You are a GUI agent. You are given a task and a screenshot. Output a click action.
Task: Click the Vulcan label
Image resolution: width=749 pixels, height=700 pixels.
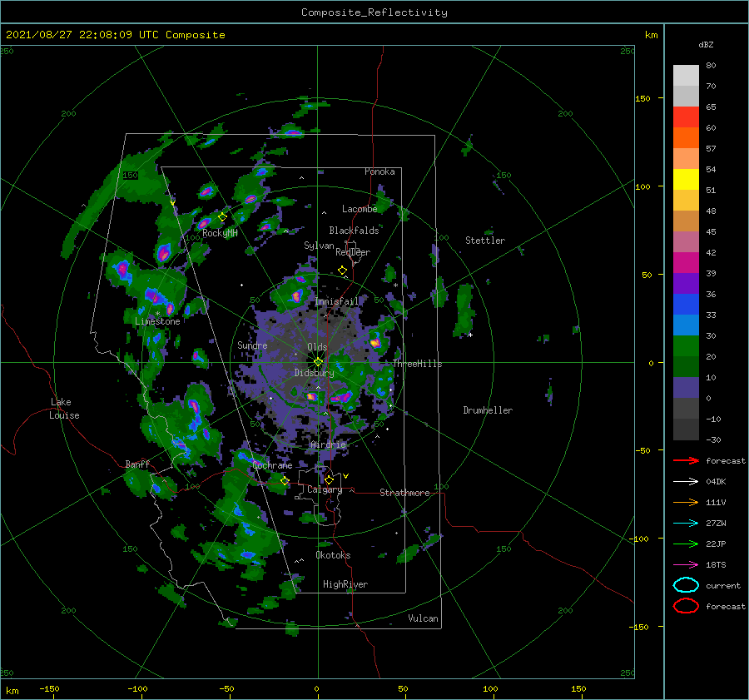pos(424,618)
